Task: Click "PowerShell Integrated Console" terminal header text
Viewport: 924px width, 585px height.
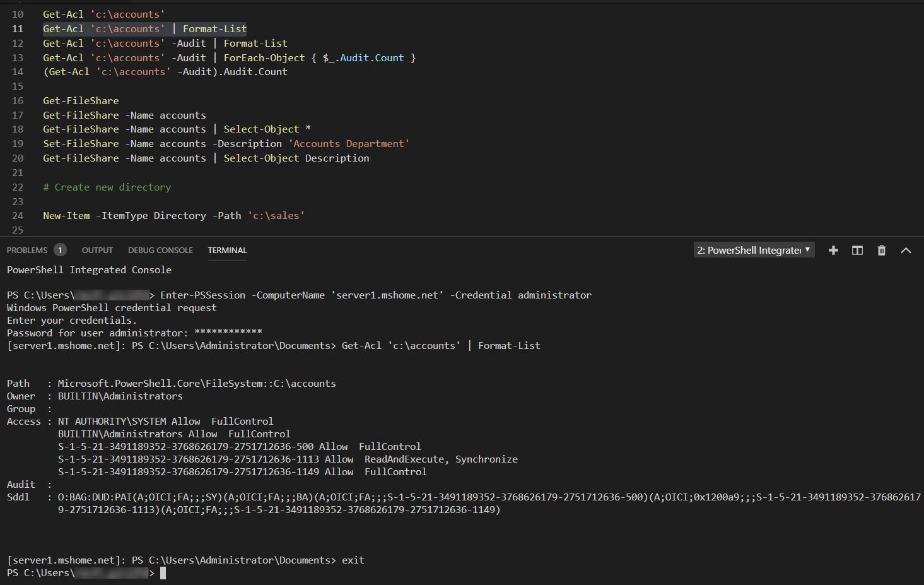Action: [x=89, y=270]
